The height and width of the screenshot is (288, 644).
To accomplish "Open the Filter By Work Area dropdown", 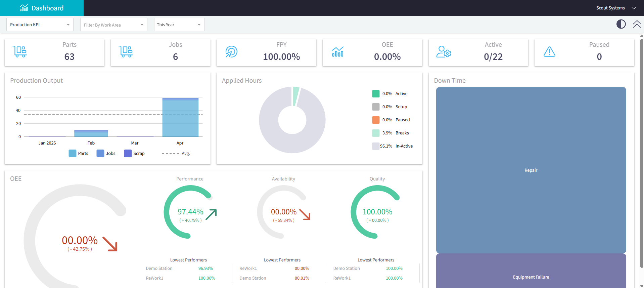I will tap(114, 25).
